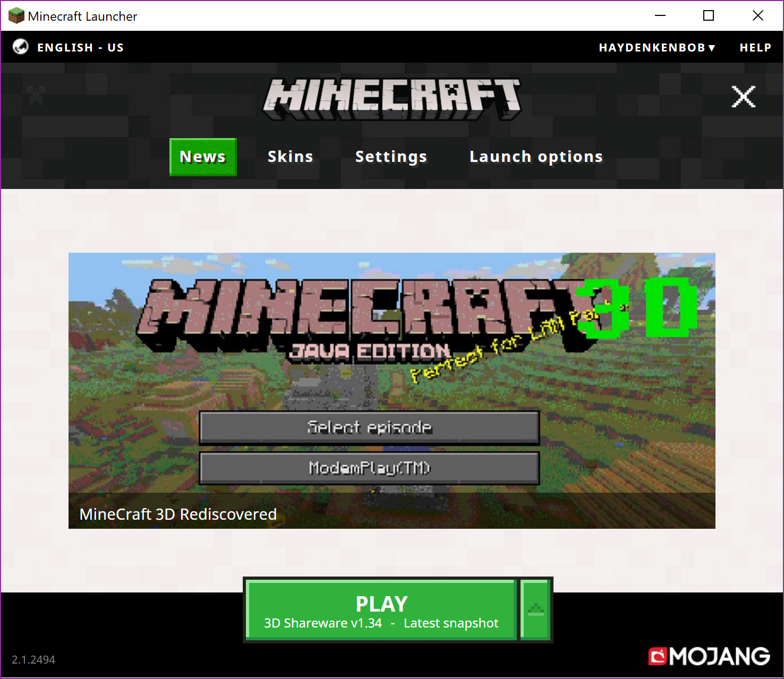
Task: Maximize the Minecraft Launcher window
Action: click(x=709, y=16)
